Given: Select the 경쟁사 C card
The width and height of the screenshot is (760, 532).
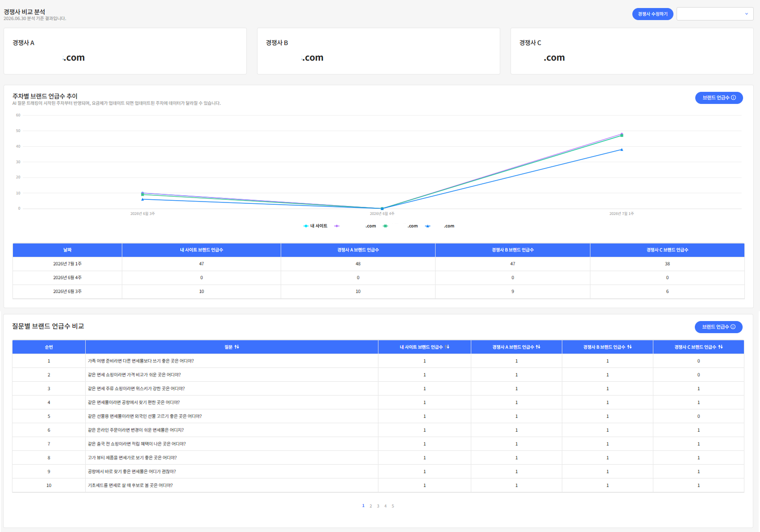Looking at the screenshot, I should pyautogui.click(x=632, y=51).
